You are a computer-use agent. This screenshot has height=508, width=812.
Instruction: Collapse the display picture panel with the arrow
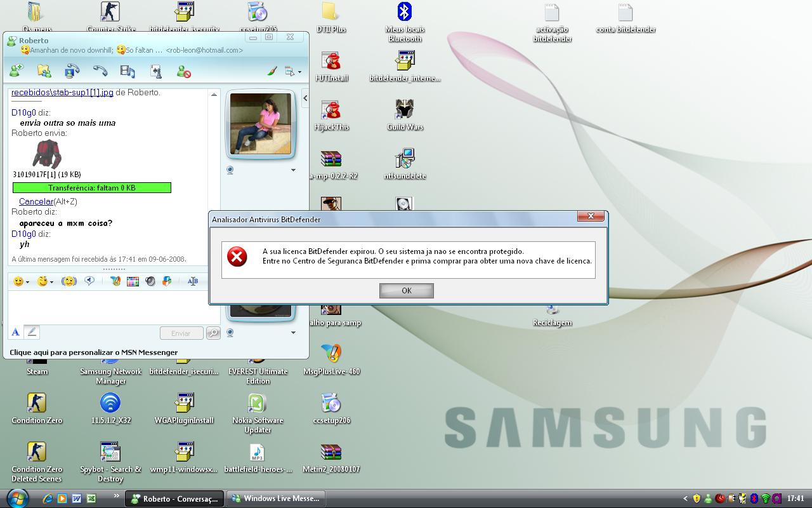[x=305, y=98]
